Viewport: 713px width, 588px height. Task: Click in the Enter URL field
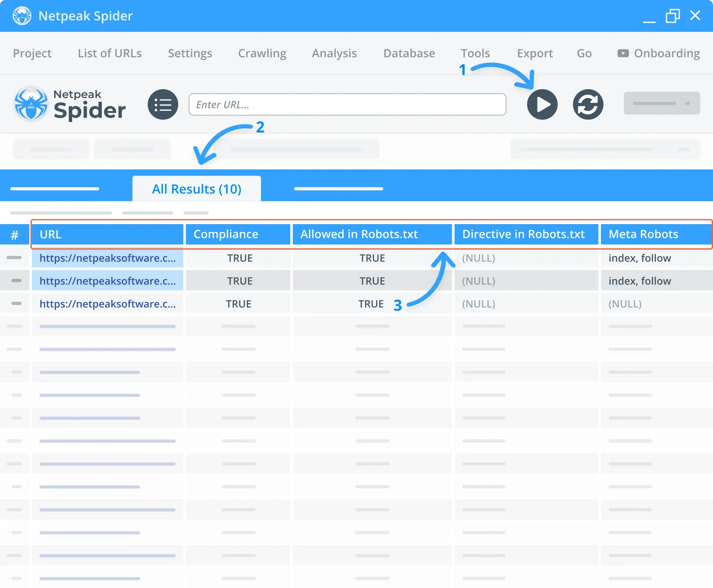[347, 104]
